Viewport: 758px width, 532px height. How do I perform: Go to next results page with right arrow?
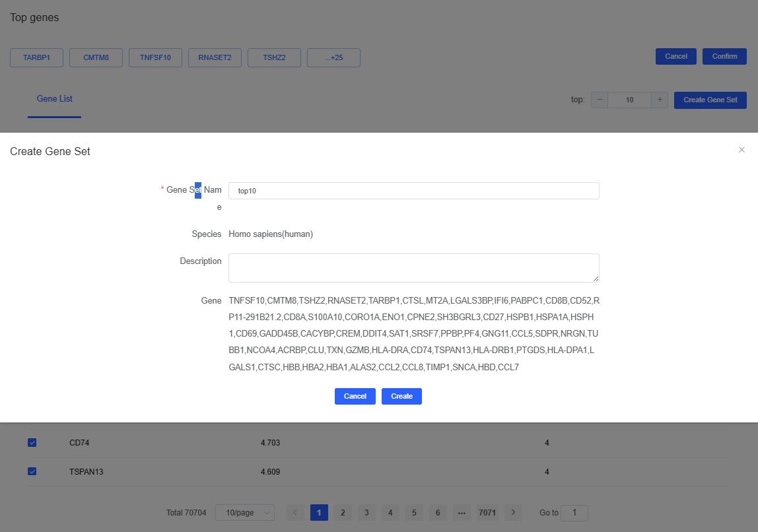click(x=513, y=512)
